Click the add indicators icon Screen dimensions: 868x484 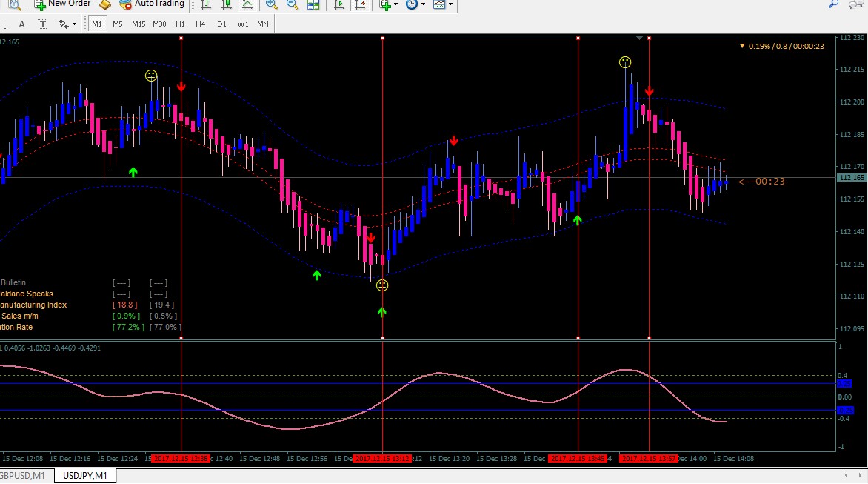[385, 4]
